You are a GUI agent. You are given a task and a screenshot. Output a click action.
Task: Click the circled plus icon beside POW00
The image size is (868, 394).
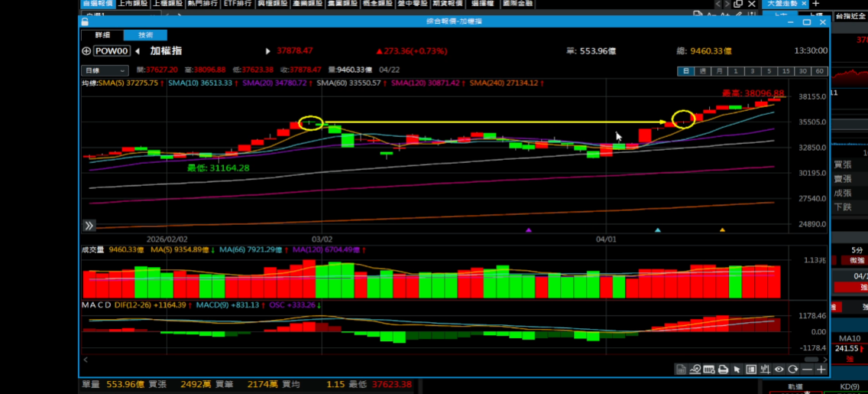click(86, 51)
